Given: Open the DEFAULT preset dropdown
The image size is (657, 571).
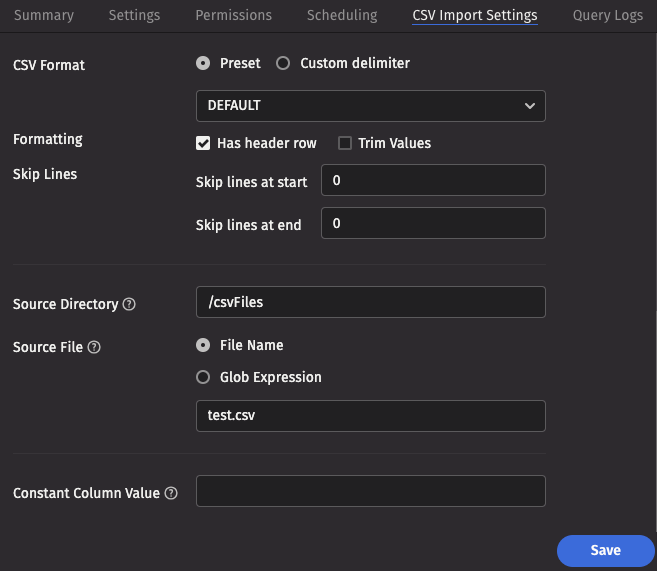Looking at the screenshot, I should [x=370, y=105].
